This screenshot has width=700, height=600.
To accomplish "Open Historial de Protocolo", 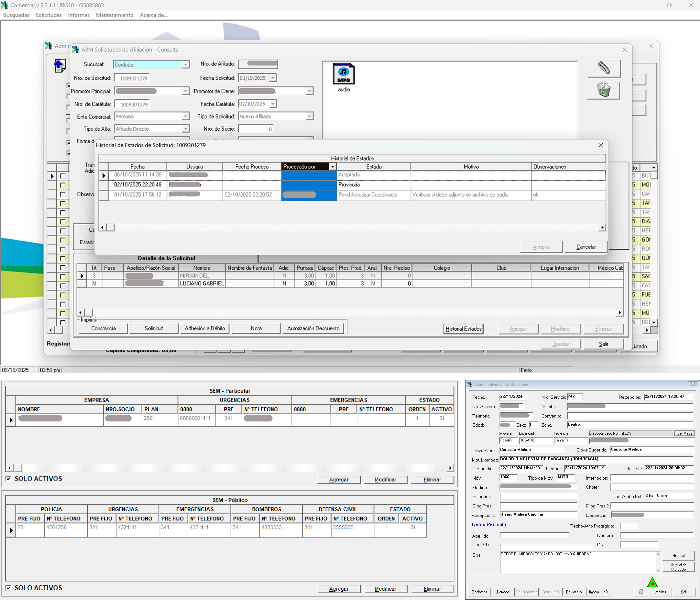I will [678, 567].
